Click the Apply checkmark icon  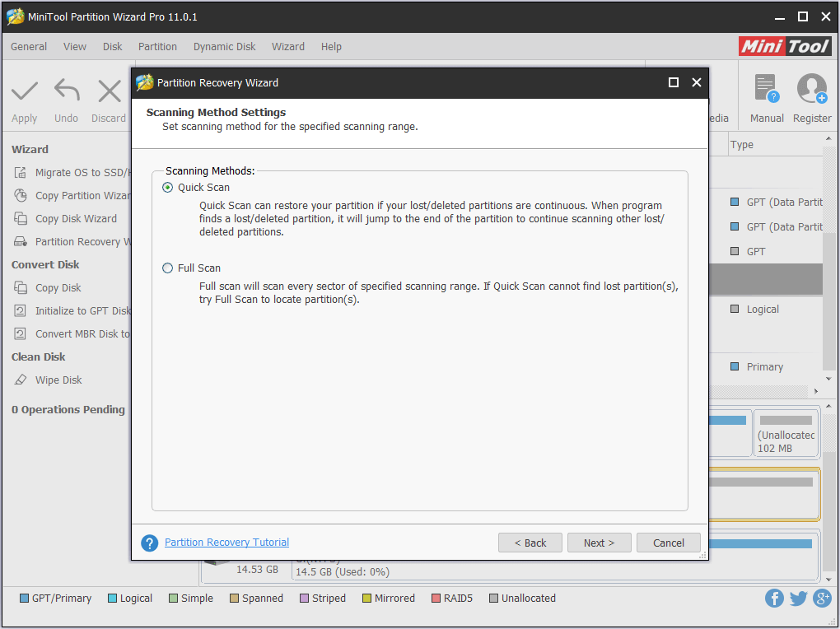coord(25,91)
